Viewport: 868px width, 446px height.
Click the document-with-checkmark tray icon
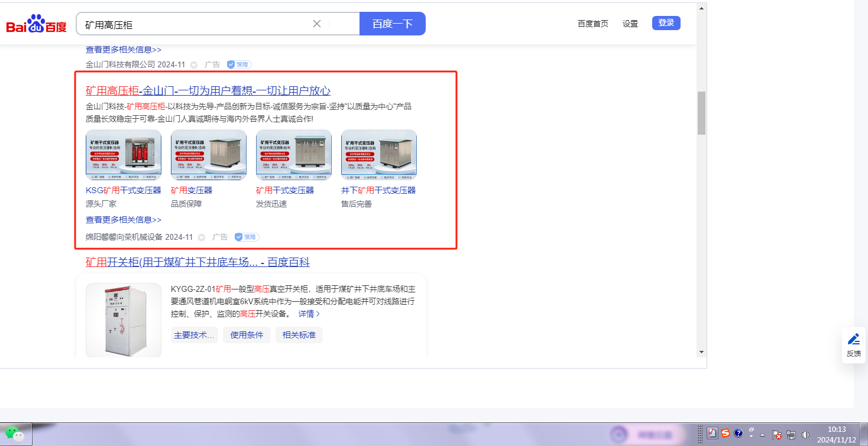tap(712, 434)
